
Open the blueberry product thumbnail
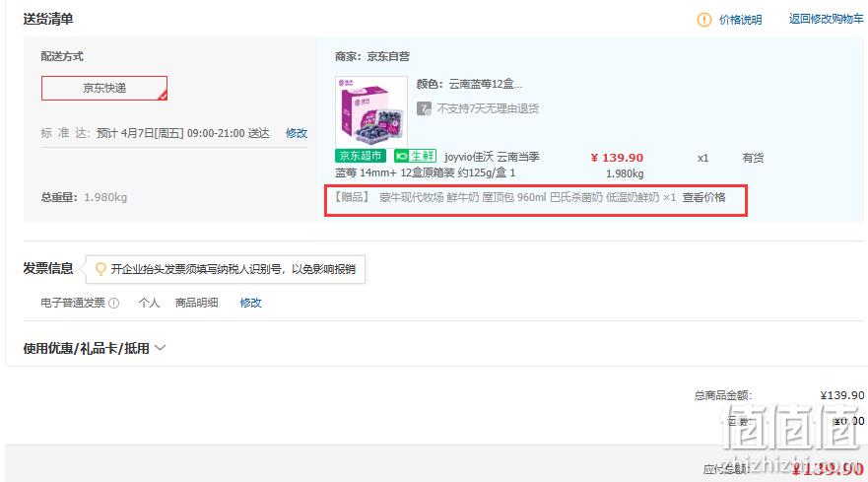(x=371, y=112)
